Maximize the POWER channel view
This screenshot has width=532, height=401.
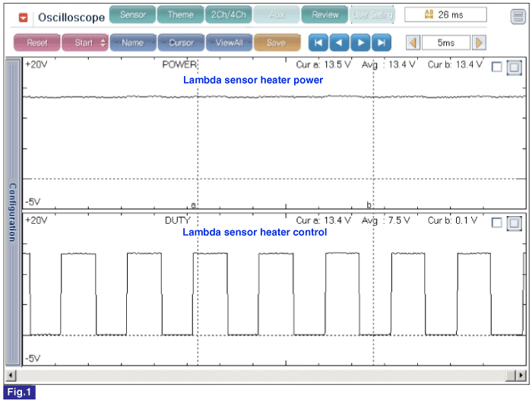514,67
